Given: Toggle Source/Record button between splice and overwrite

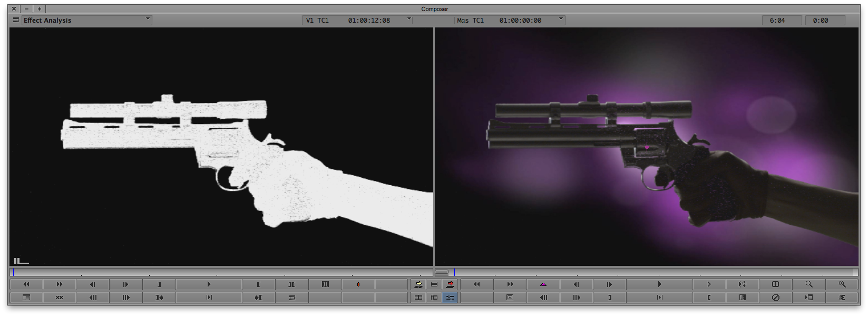Looking at the screenshot, I should coord(434,284).
